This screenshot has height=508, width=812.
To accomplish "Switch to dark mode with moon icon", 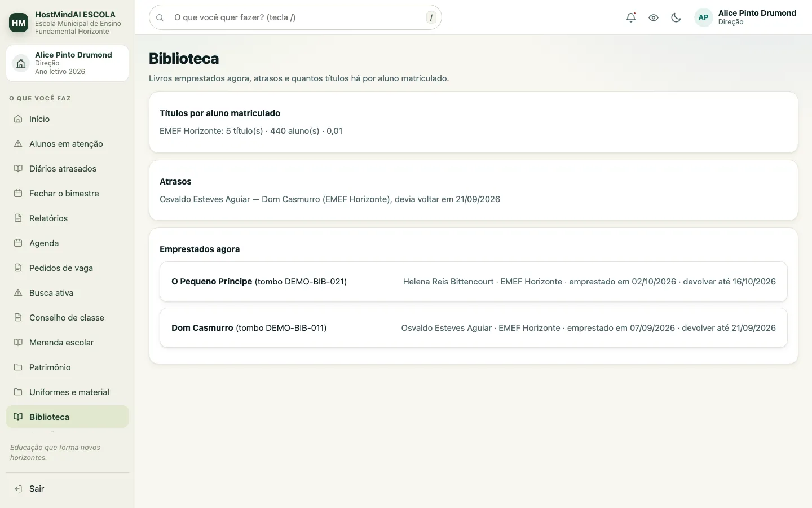I will click(x=676, y=17).
